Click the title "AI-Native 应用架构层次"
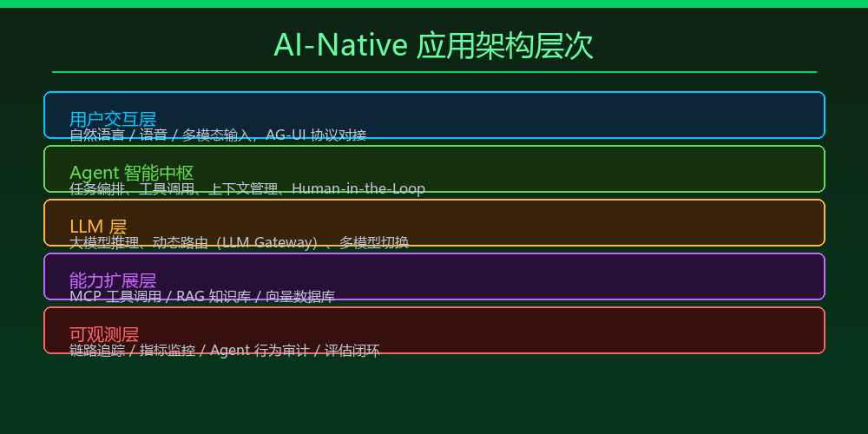This screenshot has width=868, height=434. pyautogui.click(x=433, y=45)
